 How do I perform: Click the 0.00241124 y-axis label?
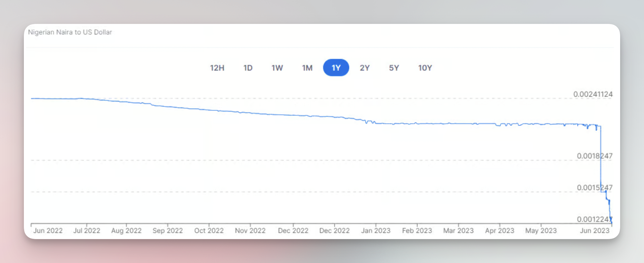coord(593,94)
